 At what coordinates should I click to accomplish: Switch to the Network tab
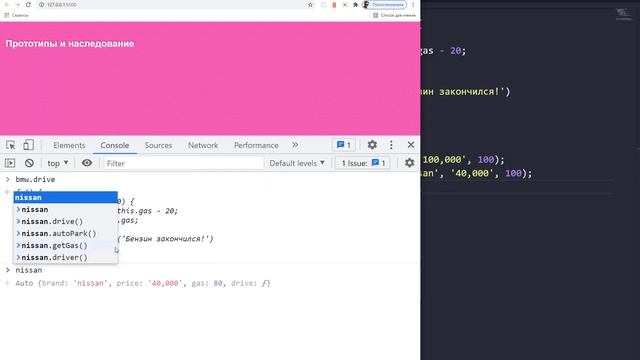click(x=203, y=145)
